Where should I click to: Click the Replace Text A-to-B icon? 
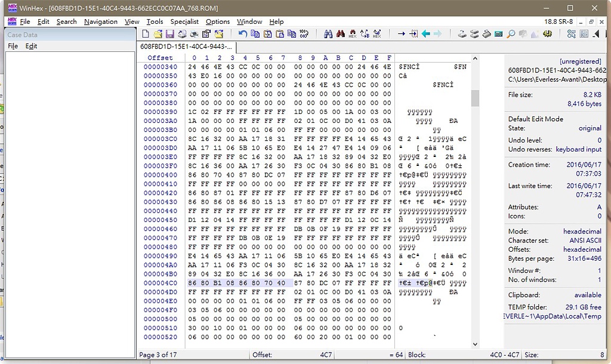[x=365, y=34]
